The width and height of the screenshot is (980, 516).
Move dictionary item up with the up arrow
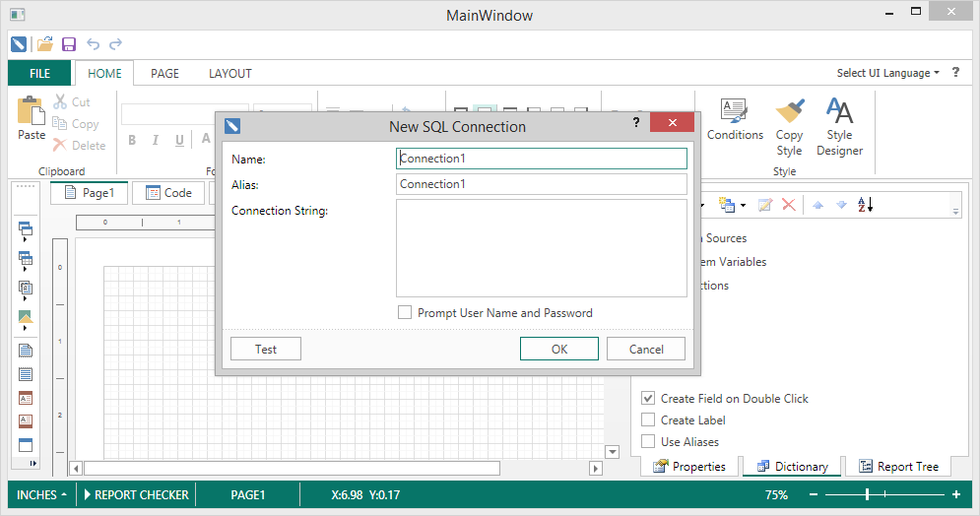click(x=818, y=205)
